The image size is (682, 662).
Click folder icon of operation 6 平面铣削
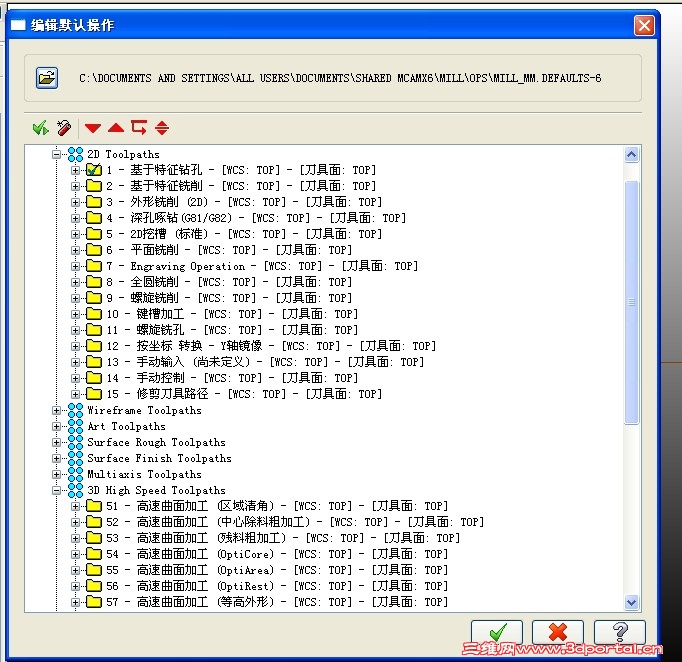coord(94,250)
